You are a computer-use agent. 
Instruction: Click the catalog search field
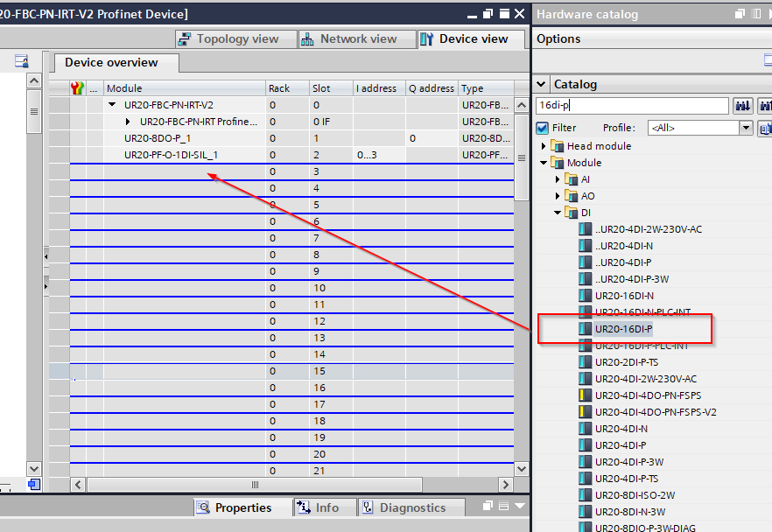(632, 105)
